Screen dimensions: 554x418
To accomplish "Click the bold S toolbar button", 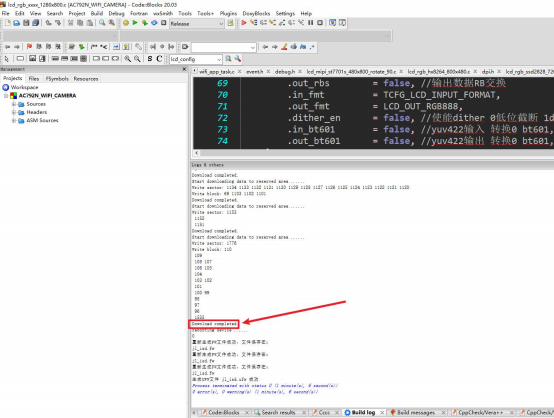I will click(x=150, y=59).
